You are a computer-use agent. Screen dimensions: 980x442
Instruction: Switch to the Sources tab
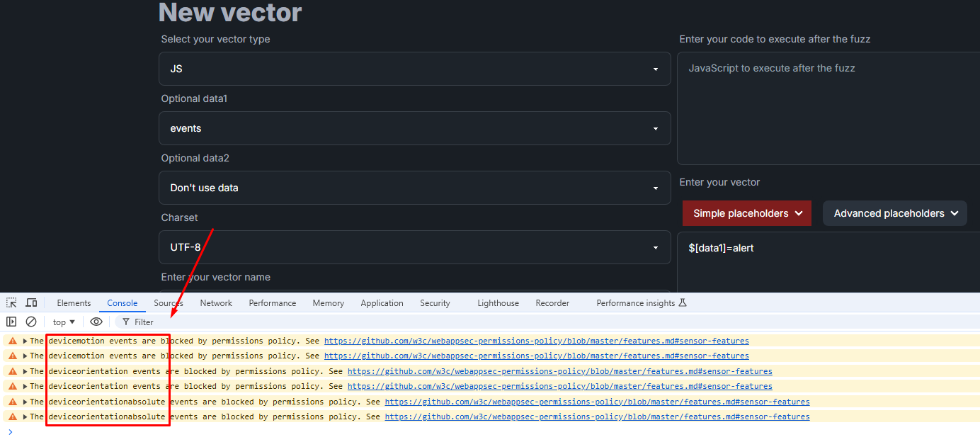[x=167, y=302]
